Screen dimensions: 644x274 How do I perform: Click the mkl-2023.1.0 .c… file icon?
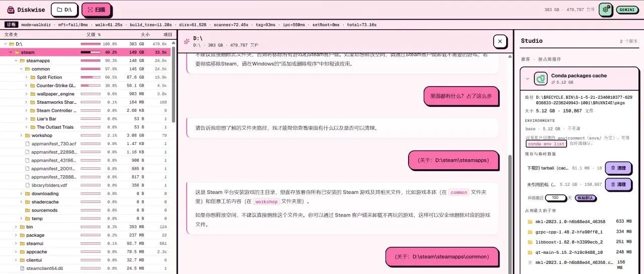[530, 262]
